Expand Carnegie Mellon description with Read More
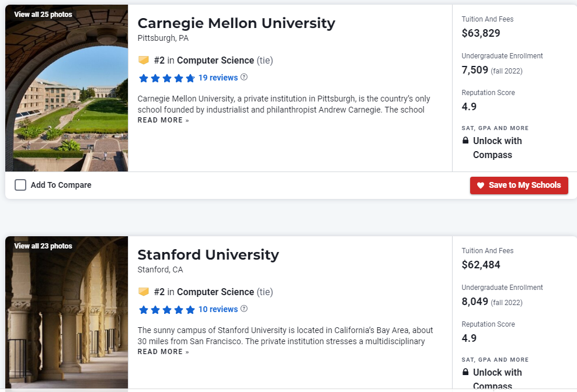The height and width of the screenshot is (392, 577). coord(163,120)
